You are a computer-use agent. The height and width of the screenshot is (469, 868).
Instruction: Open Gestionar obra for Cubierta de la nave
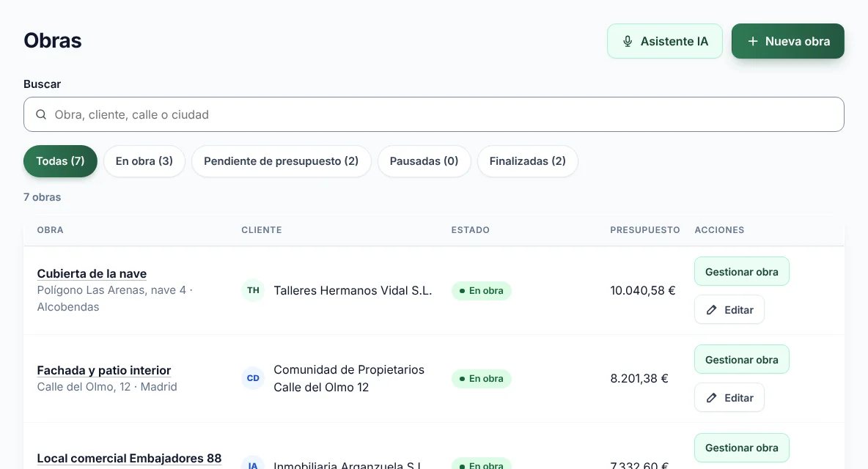742,272
